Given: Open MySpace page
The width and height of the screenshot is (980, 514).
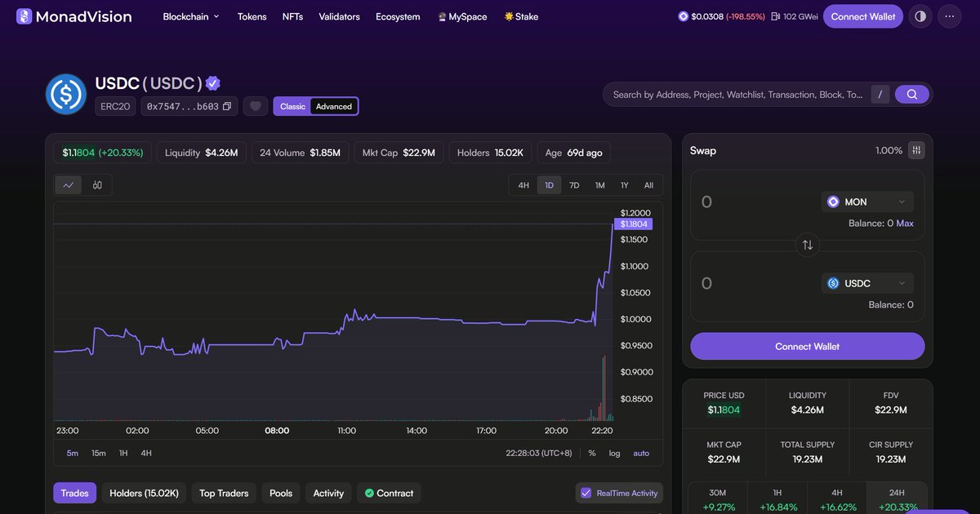Looking at the screenshot, I should point(462,16).
